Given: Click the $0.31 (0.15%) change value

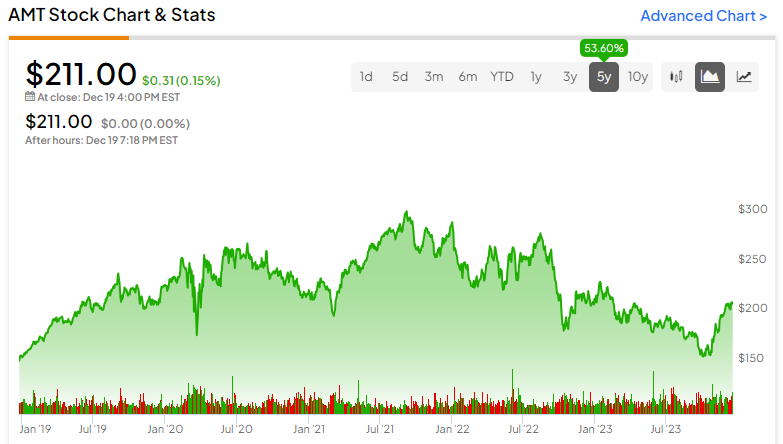Looking at the screenshot, I should (181, 80).
